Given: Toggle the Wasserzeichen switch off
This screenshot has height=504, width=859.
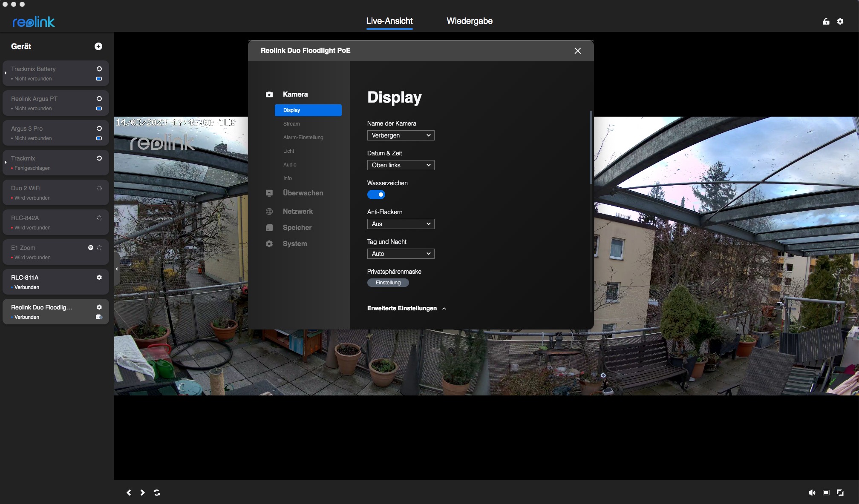Looking at the screenshot, I should tap(376, 195).
